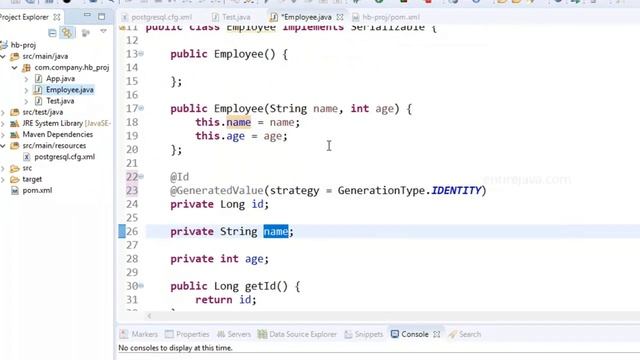
Task: Toggle Link with Editor in Project Explorer
Action: (x=67, y=33)
